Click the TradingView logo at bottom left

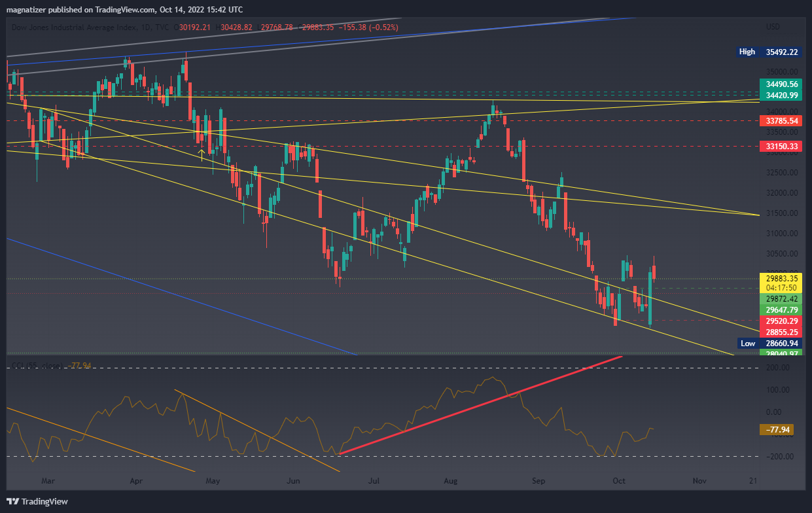pyautogui.click(x=37, y=502)
